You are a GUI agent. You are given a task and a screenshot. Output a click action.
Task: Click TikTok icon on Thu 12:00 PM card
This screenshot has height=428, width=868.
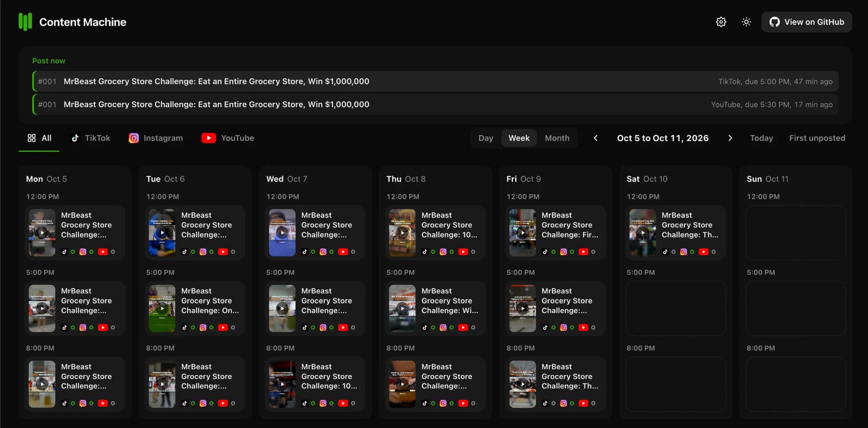425,252
